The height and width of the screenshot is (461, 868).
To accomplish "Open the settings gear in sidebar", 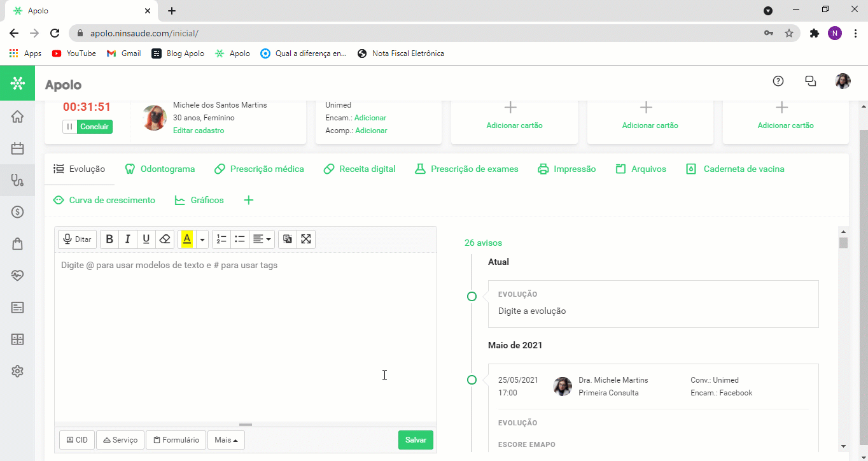I will [17, 371].
